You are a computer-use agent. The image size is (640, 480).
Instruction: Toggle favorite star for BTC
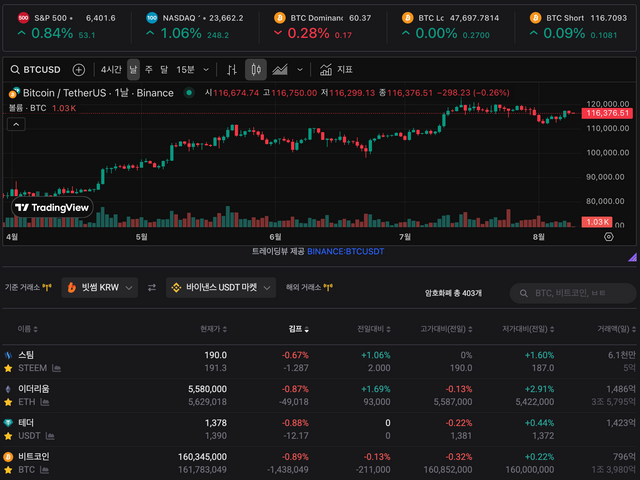pos(8,470)
